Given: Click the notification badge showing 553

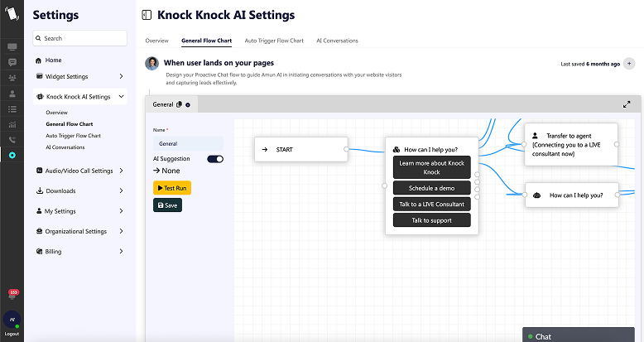Looking at the screenshot, I should 12,293.
